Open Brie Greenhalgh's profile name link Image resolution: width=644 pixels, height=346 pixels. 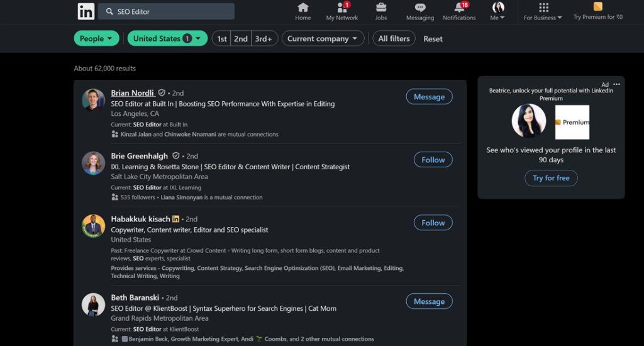tap(139, 156)
